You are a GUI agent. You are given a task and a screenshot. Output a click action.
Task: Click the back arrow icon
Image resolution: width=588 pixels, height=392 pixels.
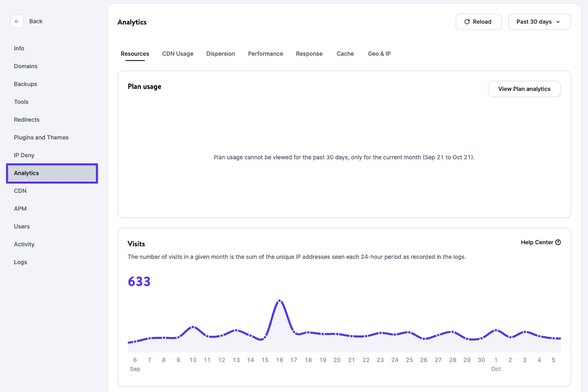point(17,21)
